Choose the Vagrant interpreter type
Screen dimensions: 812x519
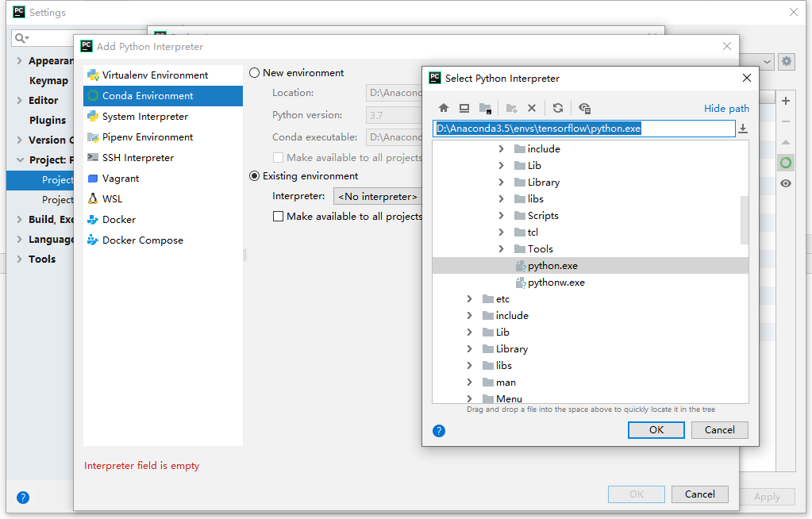point(164,179)
